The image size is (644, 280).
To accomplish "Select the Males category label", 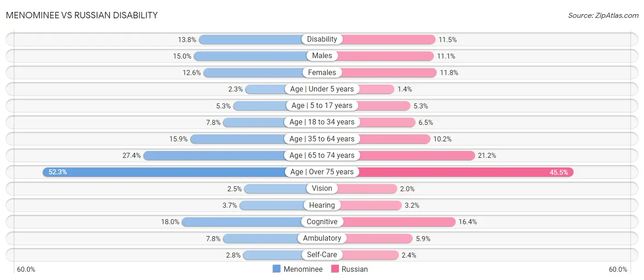I will pyautogui.click(x=322, y=56).
